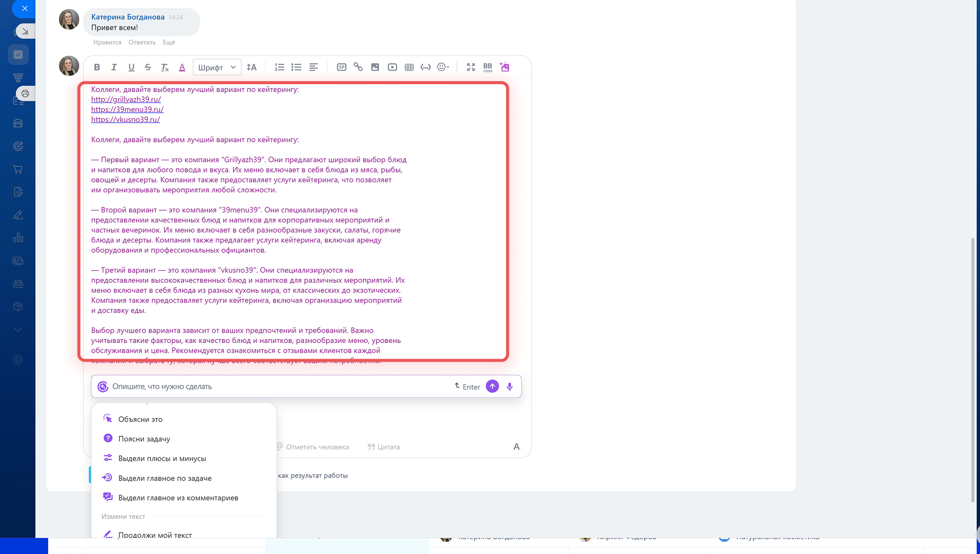This screenshot has width=980, height=554.
Task: Insert an image into the comment
Action: 375,67
